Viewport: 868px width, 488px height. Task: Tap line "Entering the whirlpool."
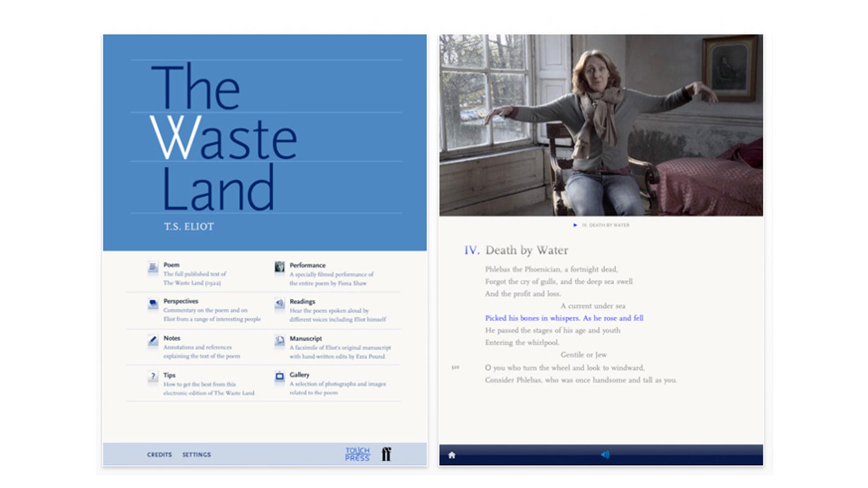coord(522,343)
